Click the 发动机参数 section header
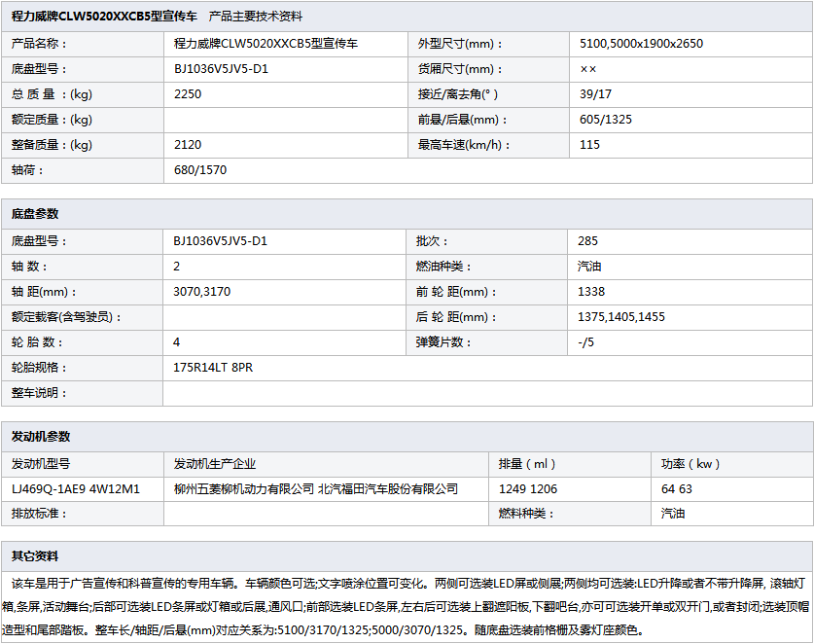 (x=41, y=437)
